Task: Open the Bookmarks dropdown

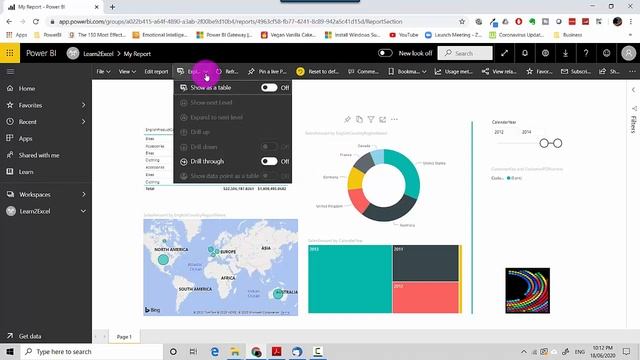Action: tap(407, 71)
